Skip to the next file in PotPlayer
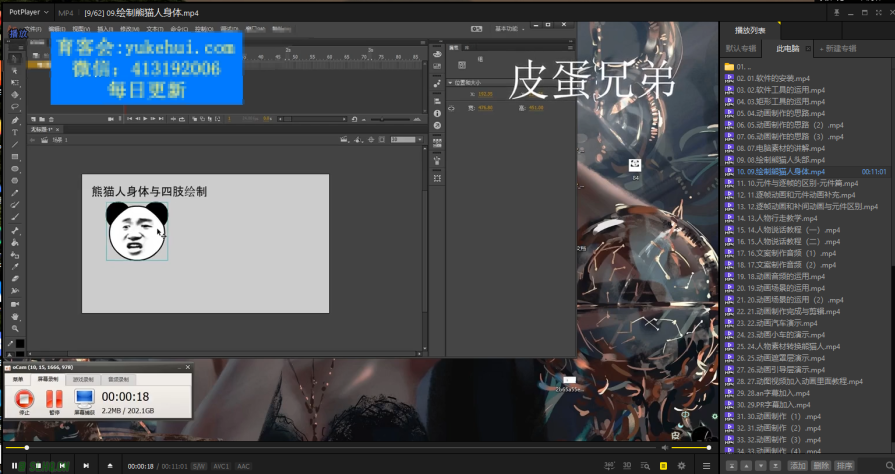Viewport: 895px width, 474px height. 86,466
